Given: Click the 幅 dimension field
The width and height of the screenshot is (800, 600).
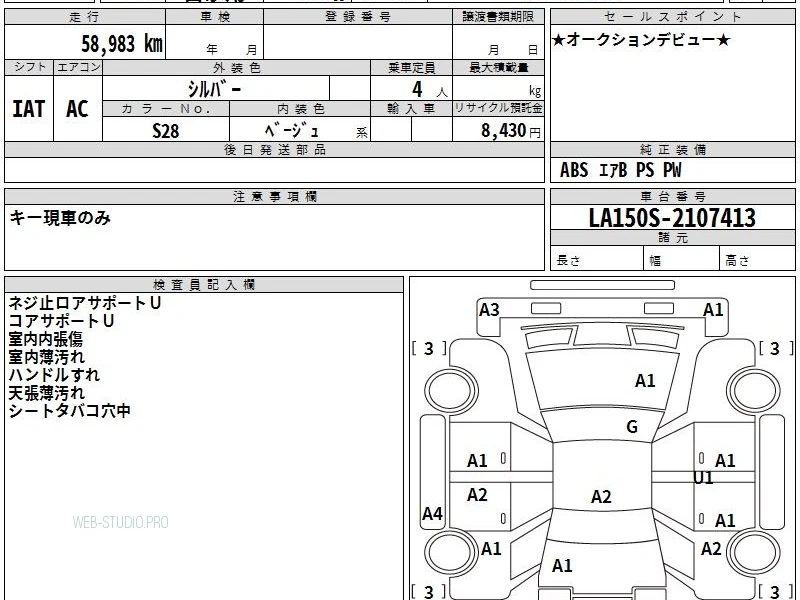Looking at the screenshot, I should point(682,258).
